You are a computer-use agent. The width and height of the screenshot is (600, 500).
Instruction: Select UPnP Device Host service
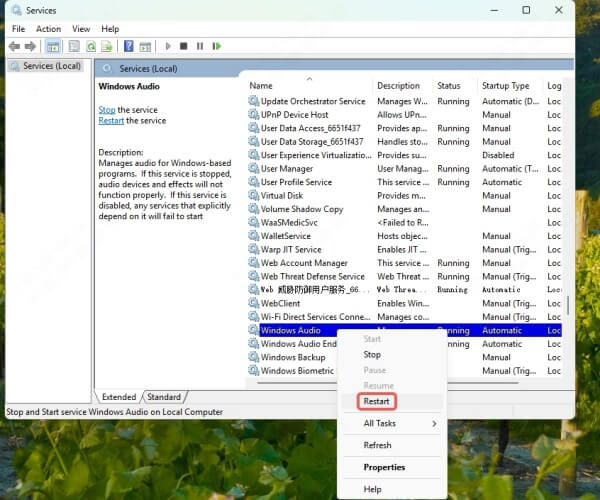405,115
